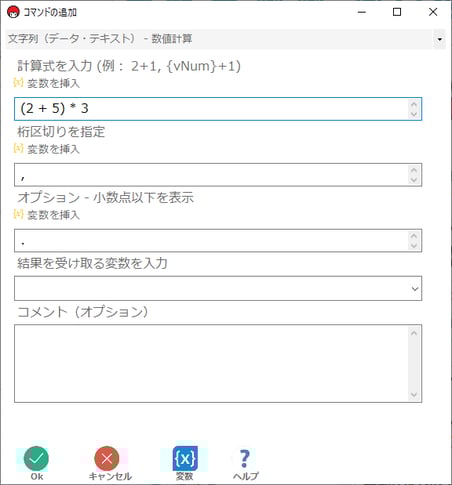This screenshot has height=485, width=452.
Task: Insert variable above the 計算式 formula field
Action: [47, 83]
